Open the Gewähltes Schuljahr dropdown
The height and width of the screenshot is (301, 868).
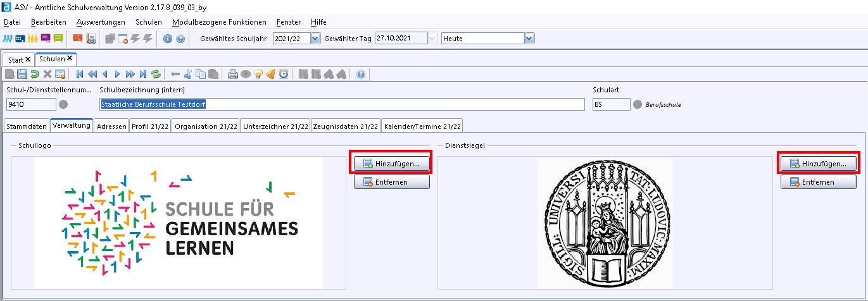[x=316, y=39]
